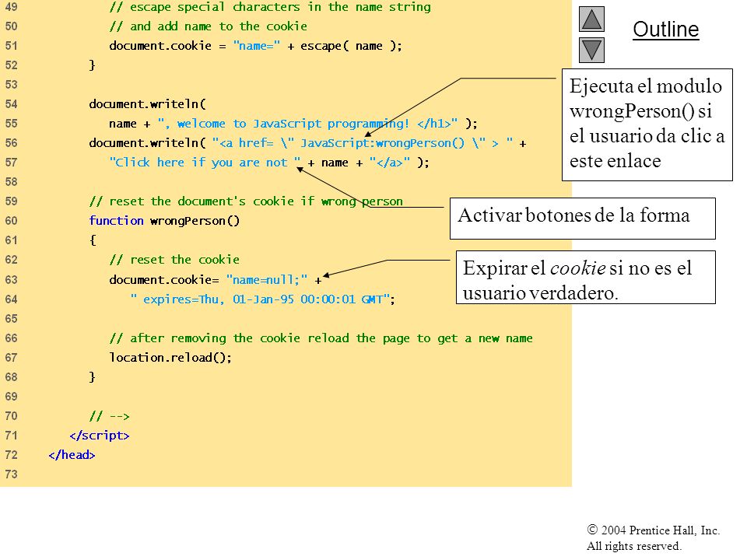The width and height of the screenshot is (747, 560).
Task: Click line number "49" in the gutter
Action: 11,7
